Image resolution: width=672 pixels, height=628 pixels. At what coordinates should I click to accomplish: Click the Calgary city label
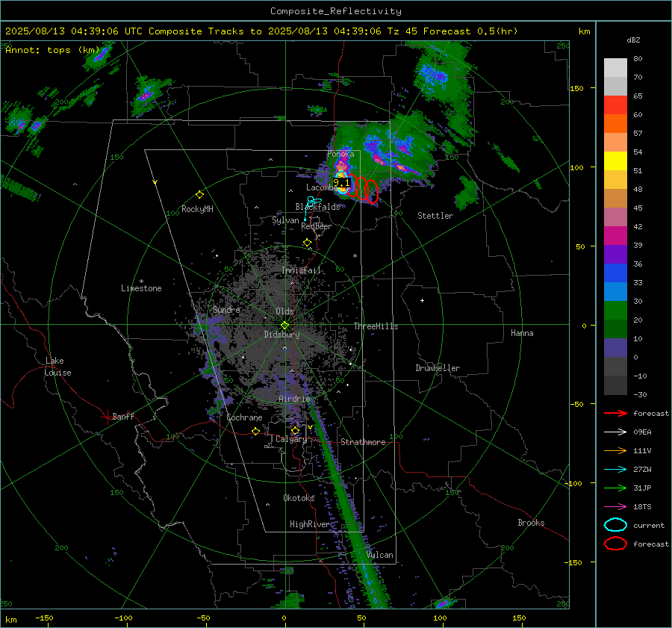(291, 439)
